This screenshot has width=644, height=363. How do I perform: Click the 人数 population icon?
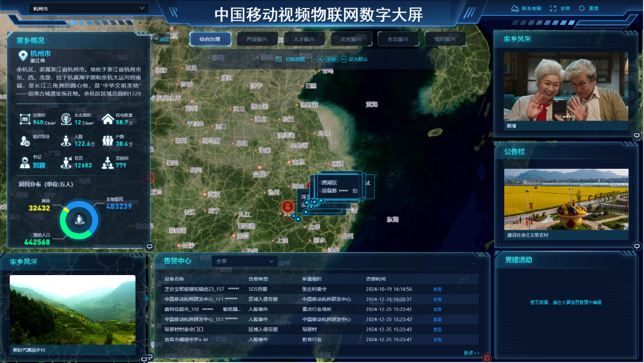[x=66, y=141]
